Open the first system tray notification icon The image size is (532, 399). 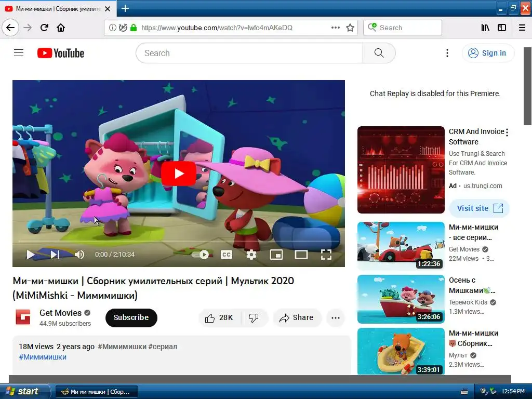(x=484, y=392)
